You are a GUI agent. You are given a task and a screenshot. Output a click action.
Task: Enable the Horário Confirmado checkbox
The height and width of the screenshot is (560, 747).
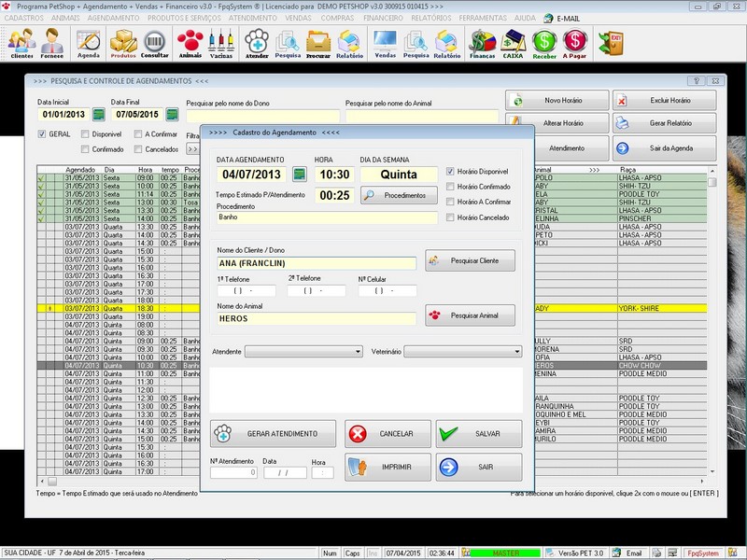click(x=451, y=187)
